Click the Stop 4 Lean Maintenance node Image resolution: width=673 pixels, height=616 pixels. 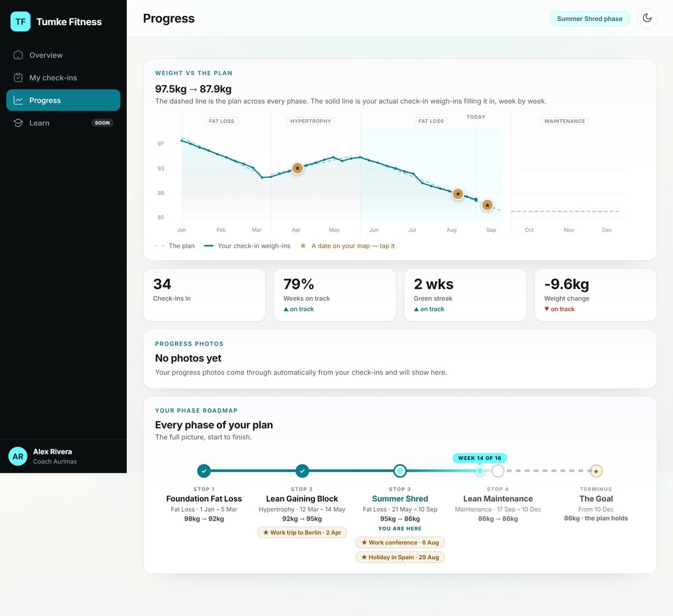click(498, 471)
